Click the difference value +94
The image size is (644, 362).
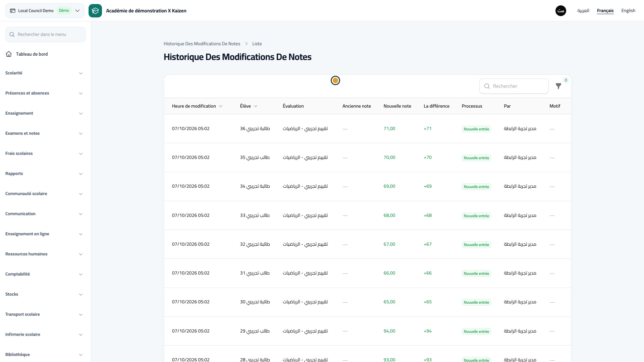click(428, 331)
